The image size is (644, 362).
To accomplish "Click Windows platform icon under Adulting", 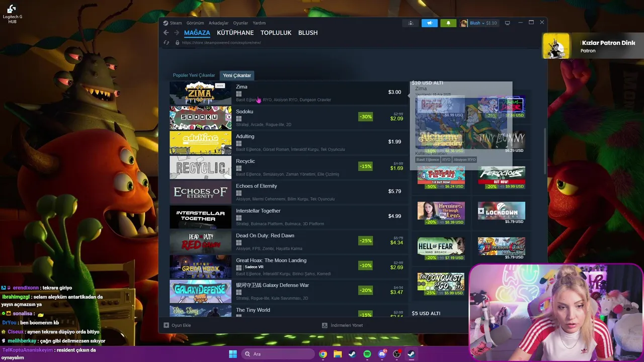I will 239,143.
